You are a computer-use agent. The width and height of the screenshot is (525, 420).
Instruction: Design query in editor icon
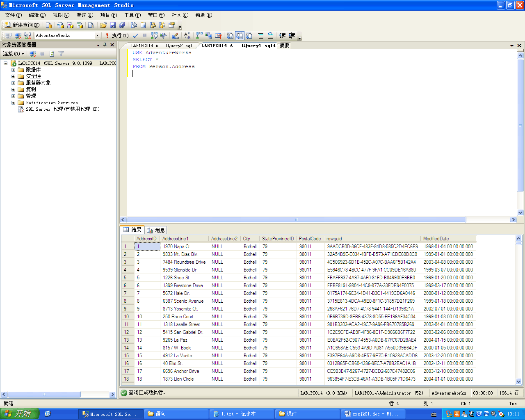click(x=176, y=36)
